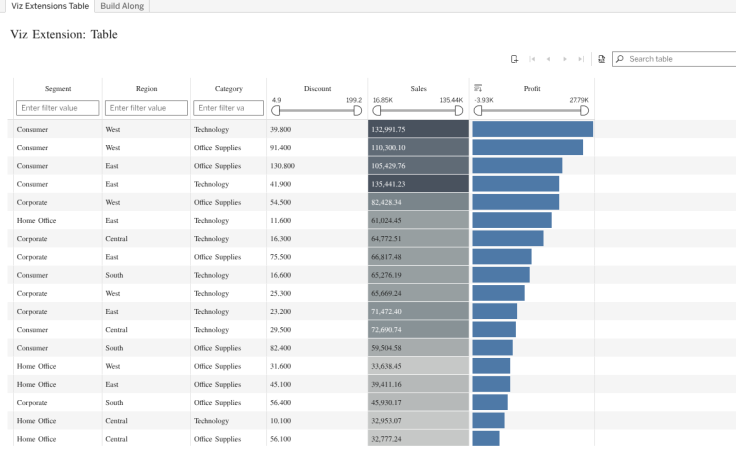Screen dimensions: 736x454
Task: Jump to the last table page
Action: [x=581, y=59]
